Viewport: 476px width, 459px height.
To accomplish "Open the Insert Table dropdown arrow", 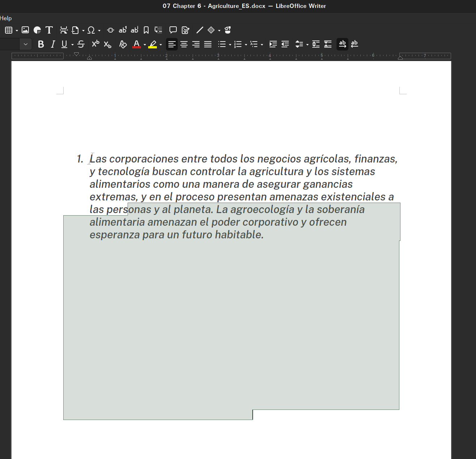I will pos(17,30).
